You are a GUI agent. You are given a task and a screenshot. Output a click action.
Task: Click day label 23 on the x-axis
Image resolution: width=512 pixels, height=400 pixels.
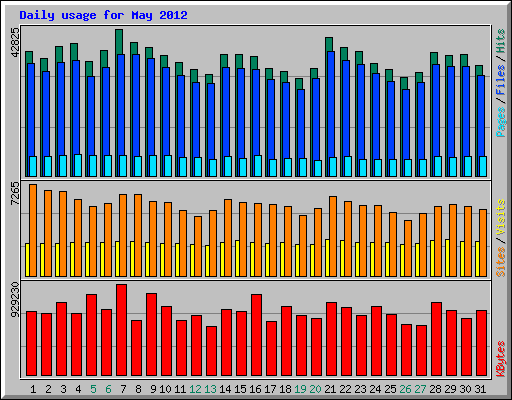click(360, 389)
